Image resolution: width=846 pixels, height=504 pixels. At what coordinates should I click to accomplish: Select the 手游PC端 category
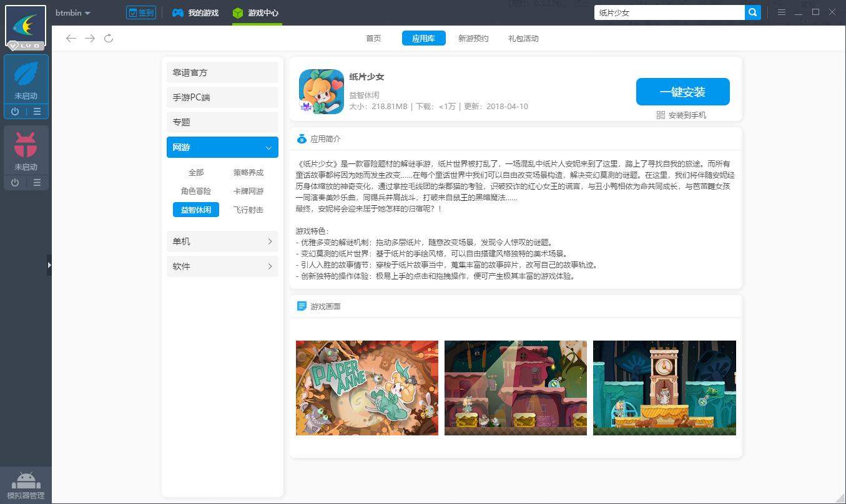tap(222, 97)
